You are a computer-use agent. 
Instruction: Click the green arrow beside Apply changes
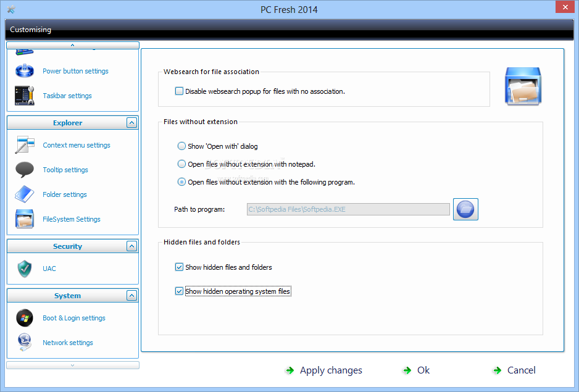[x=290, y=370]
